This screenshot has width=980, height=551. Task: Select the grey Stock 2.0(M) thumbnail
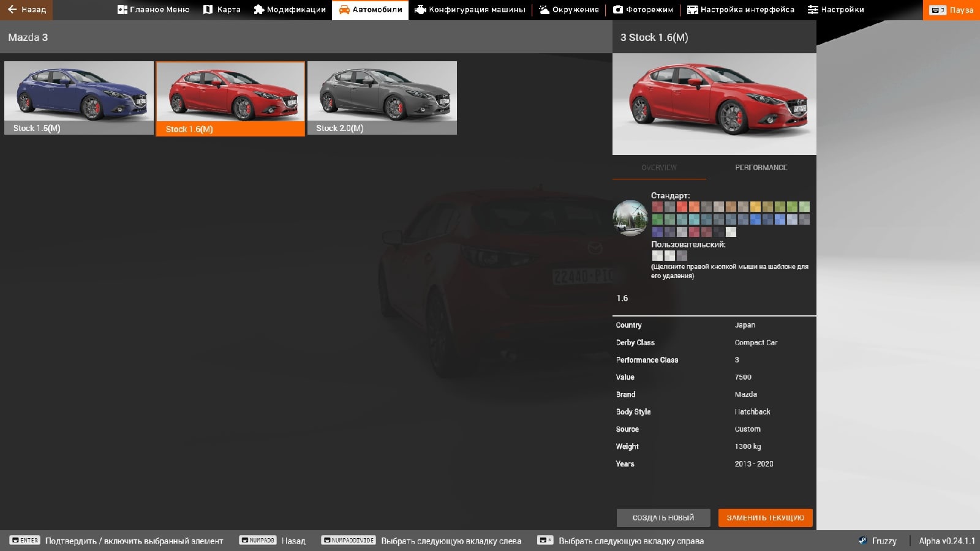pyautogui.click(x=382, y=98)
